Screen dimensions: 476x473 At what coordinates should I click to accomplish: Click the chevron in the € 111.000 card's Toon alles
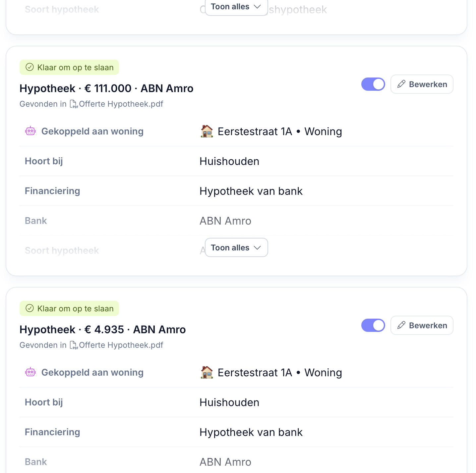[257, 248]
